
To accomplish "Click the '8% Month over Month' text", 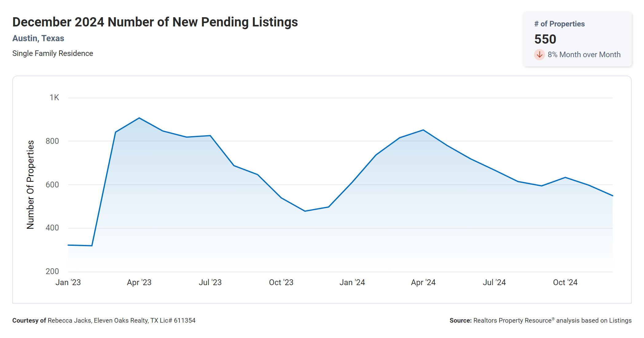I will 584,55.
